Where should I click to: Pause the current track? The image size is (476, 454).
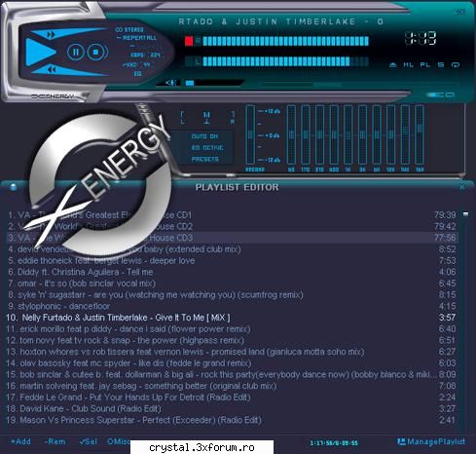click(76, 53)
